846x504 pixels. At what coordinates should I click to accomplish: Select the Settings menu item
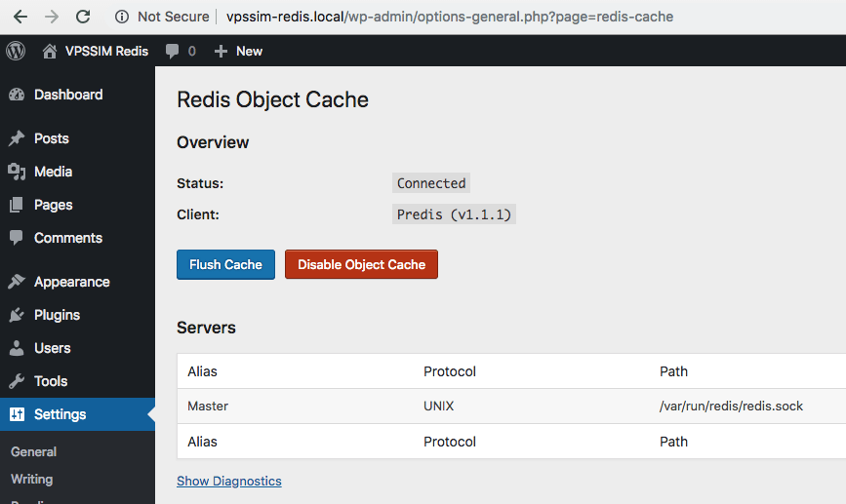click(77, 414)
